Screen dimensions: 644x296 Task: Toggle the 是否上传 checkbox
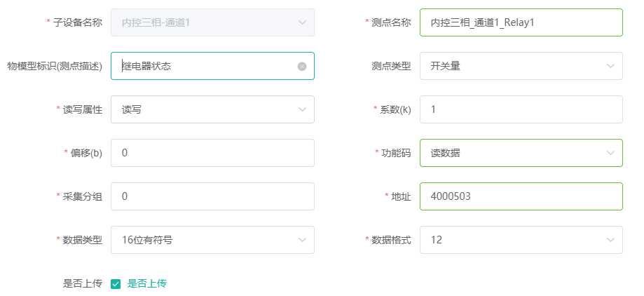coord(116,284)
